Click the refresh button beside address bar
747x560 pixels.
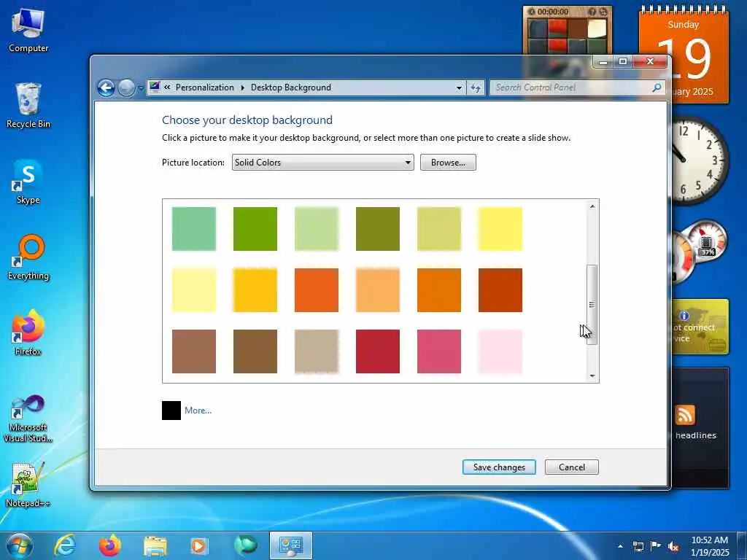click(476, 87)
